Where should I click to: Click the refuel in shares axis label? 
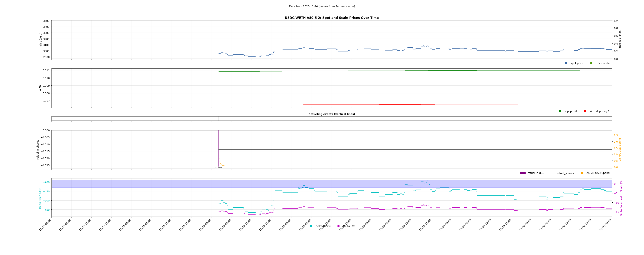point(38,150)
